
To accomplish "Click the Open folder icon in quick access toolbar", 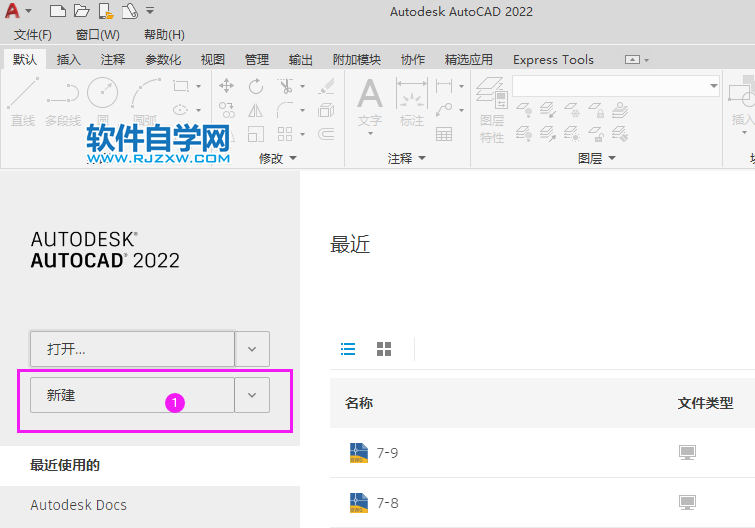I will click(x=82, y=11).
